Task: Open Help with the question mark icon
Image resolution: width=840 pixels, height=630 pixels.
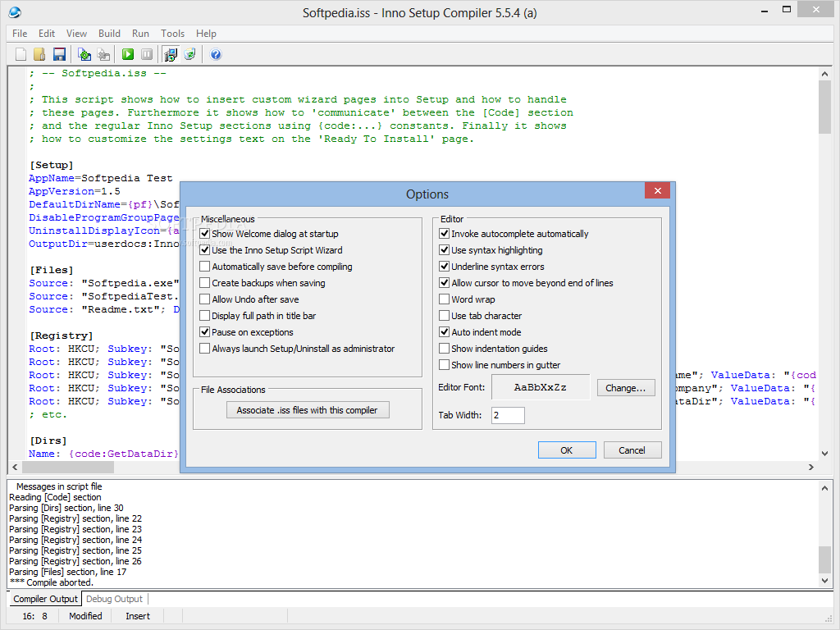Action: pyautogui.click(x=216, y=54)
